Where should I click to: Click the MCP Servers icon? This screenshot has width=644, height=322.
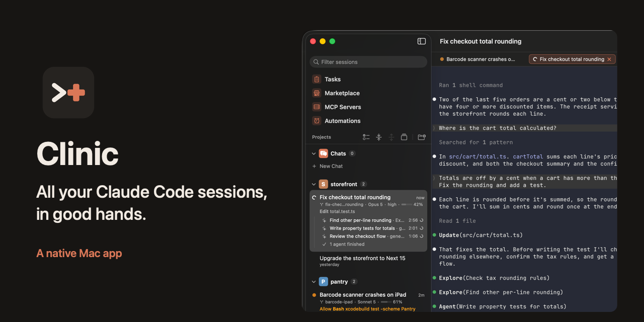[x=316, y=107]
